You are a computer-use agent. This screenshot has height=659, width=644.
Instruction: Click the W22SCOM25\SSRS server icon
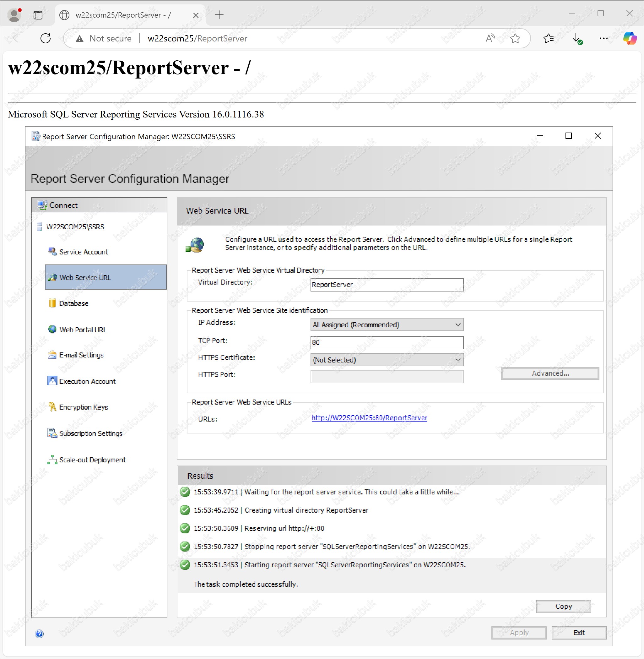point(39,227)
